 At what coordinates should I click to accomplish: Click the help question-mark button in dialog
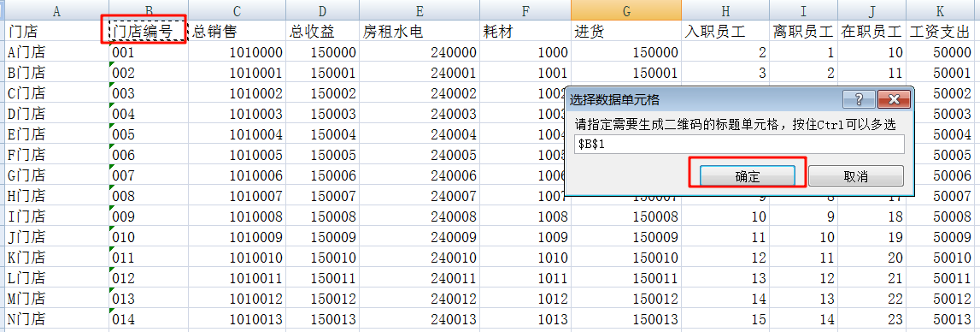[859, 99]
